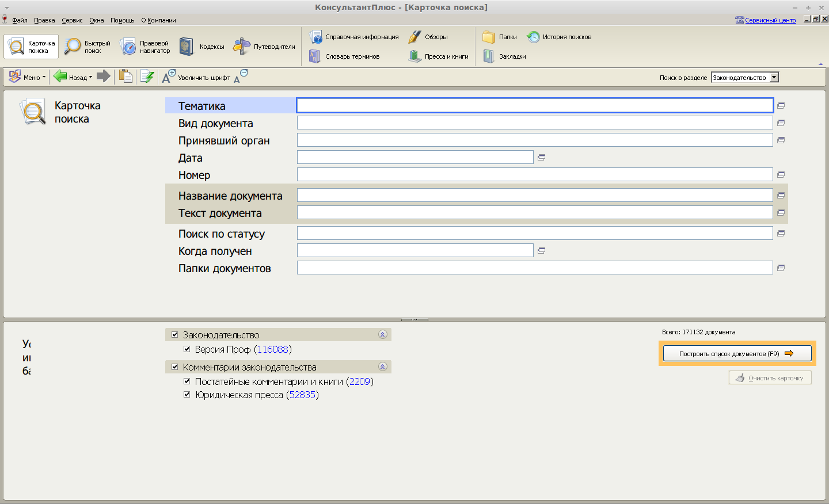
Task: Click the Название документа input field
Action: click(534, 196)
